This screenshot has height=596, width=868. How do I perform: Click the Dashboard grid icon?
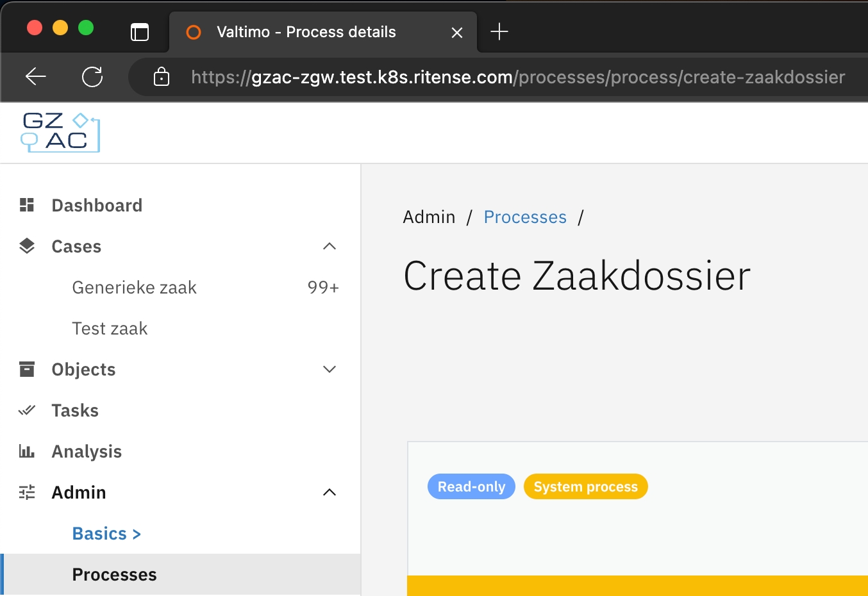point(27,205)
